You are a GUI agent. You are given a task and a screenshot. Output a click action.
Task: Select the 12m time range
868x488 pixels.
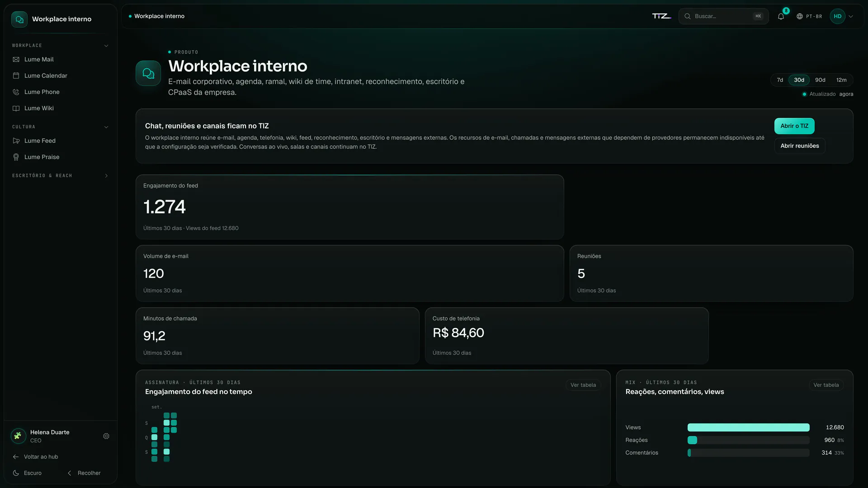pyautogui.click(x=841, y=80)
